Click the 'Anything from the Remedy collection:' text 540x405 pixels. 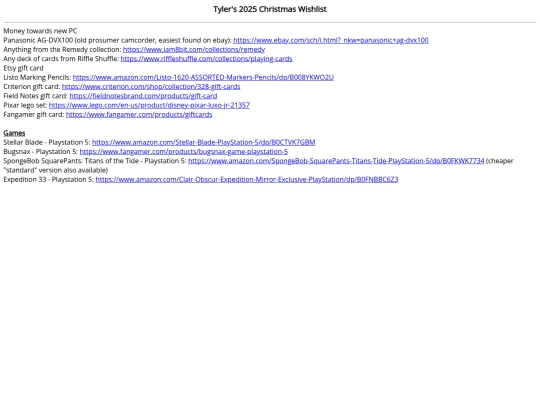tap(62, 50)
